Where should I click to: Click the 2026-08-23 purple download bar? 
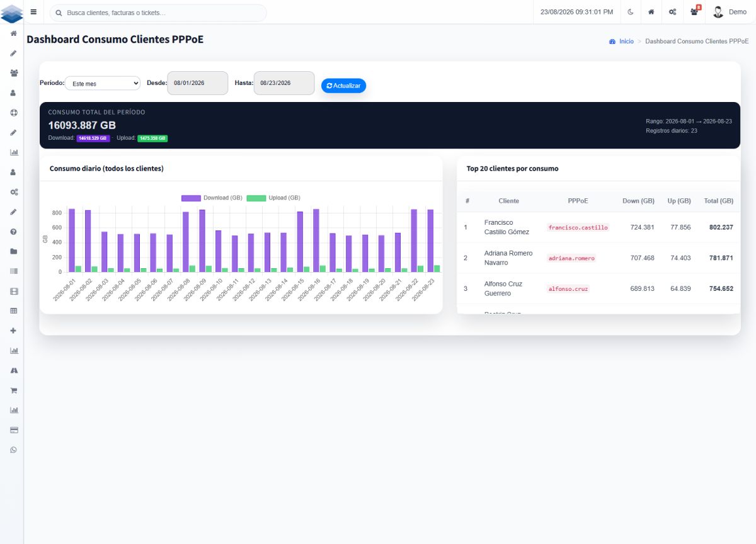(431, 241)
